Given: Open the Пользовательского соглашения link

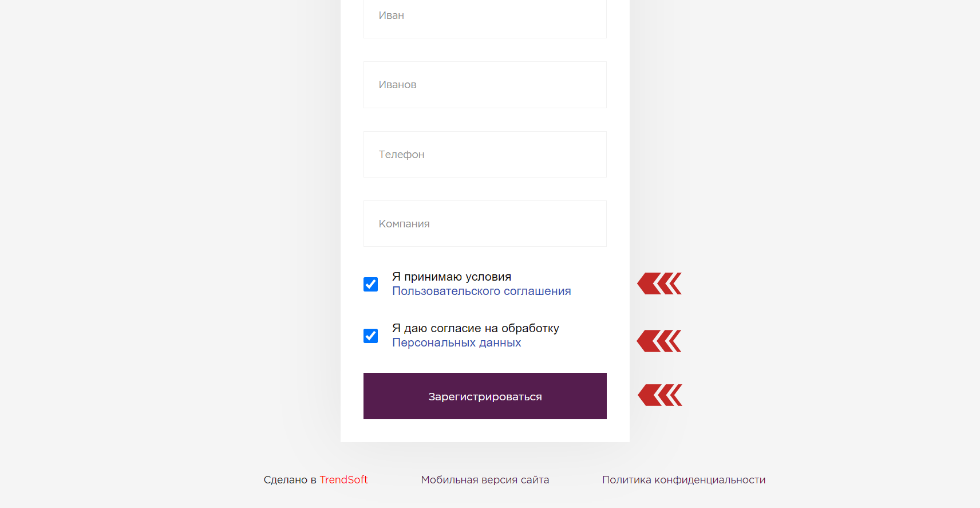Looking at the screenshot, I should (x=481, y=291).
